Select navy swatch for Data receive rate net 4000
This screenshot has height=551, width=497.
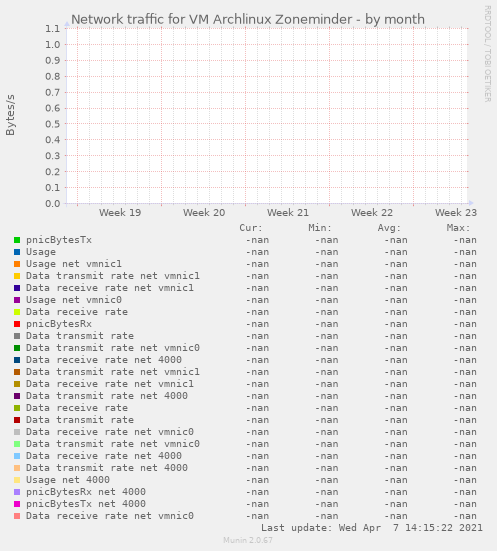coord(17,360)
